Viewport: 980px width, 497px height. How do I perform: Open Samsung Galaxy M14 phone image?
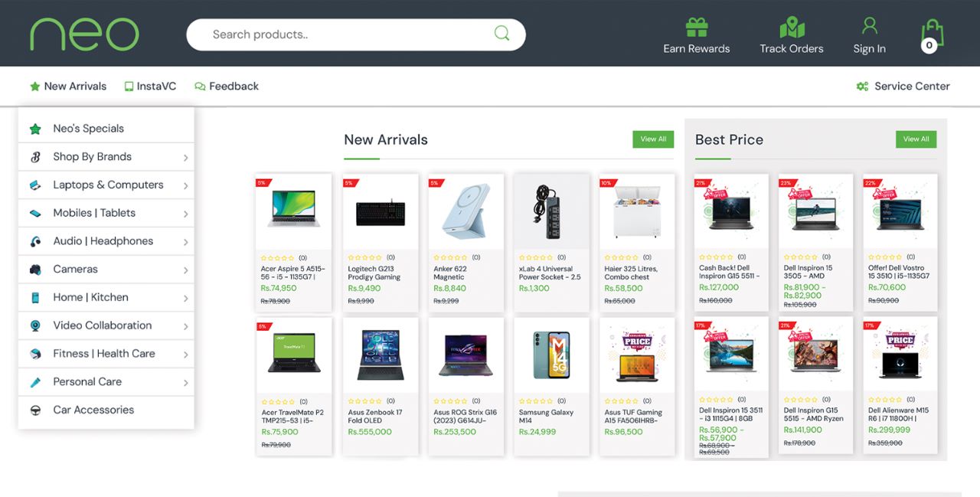[551, 356]
